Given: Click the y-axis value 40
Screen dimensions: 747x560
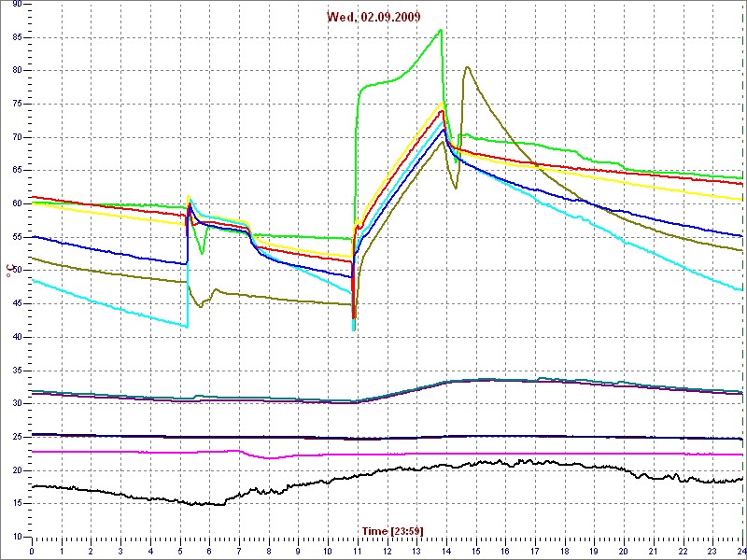Looking at the screenshot, I should (18, 337).
